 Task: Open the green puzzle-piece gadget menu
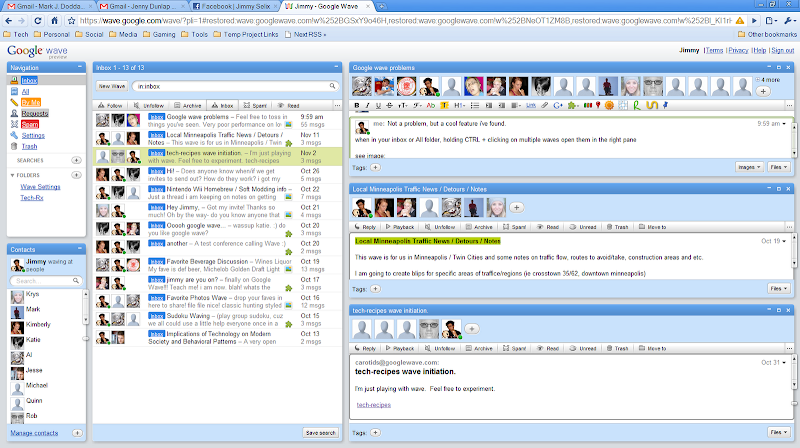click(573, 106)
